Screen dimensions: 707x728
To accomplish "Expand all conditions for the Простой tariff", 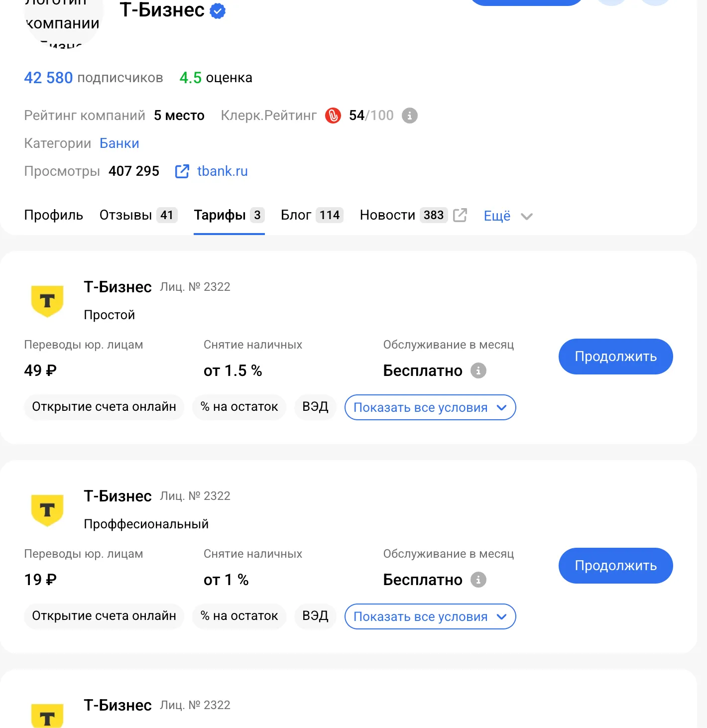I will pyautogui.click(x=430, y=407).
